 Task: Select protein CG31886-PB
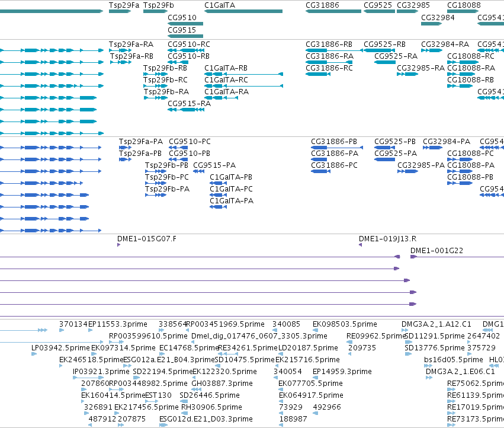coord(334,142)
